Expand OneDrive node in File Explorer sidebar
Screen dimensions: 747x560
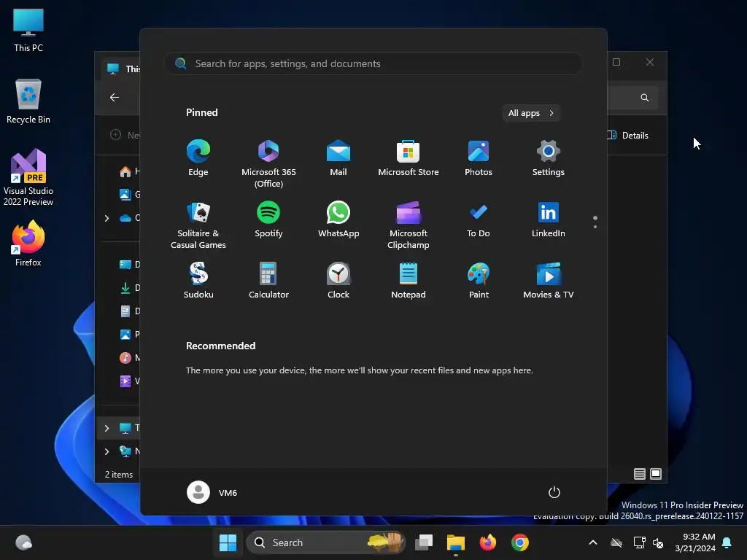[107, 218]
